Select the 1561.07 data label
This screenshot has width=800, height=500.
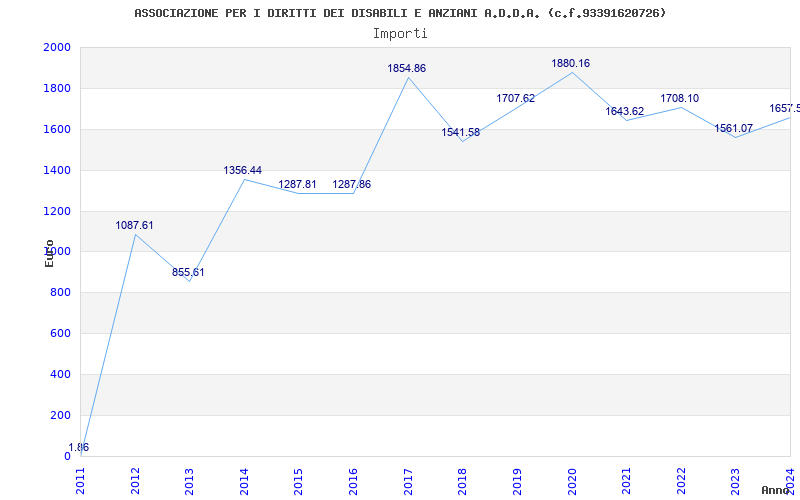(734, 129)
